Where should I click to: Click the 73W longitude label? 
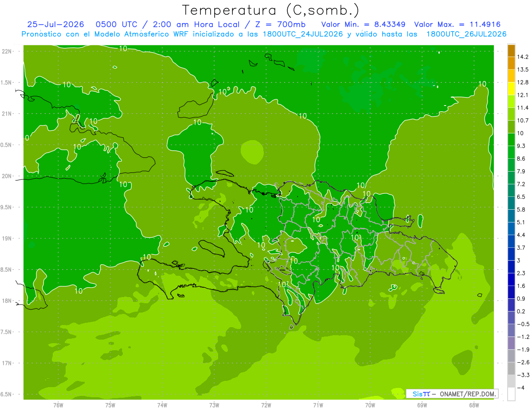(214, 405)
